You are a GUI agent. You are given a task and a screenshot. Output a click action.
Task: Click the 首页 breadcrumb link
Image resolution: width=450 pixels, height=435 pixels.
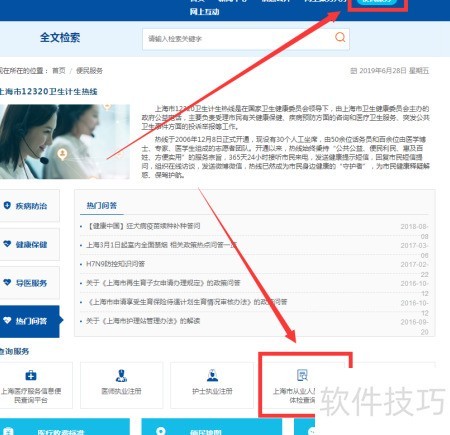[x=59, y=71]
